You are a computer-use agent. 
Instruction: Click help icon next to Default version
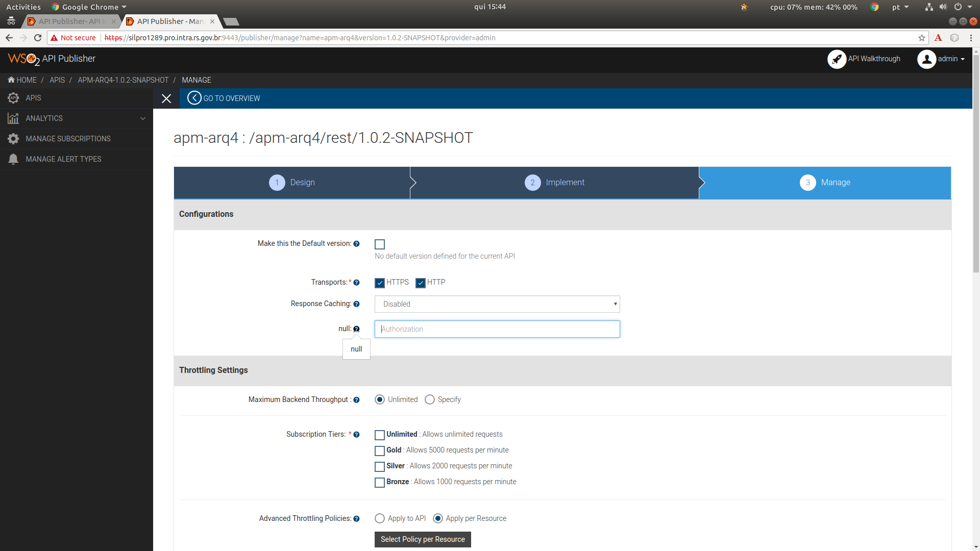356,244
